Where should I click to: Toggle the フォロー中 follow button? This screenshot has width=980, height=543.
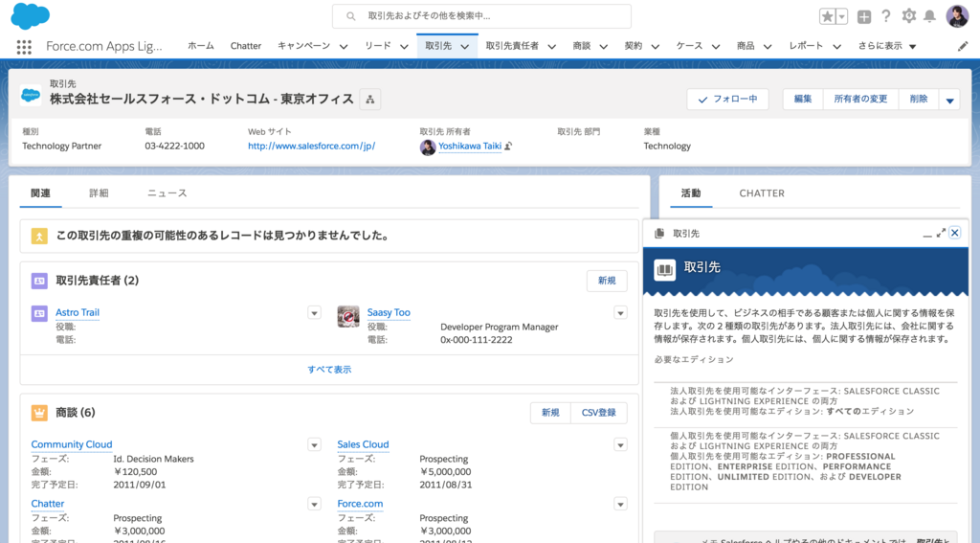click(727, 100)
